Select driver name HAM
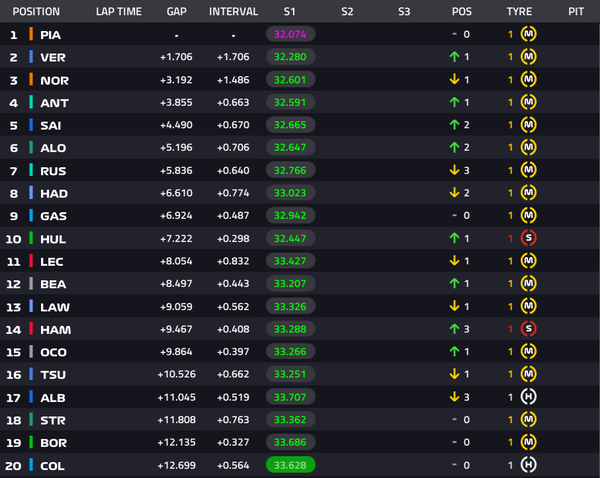The image size is (600, 478). pyautogui.click(x=55, y=330)
